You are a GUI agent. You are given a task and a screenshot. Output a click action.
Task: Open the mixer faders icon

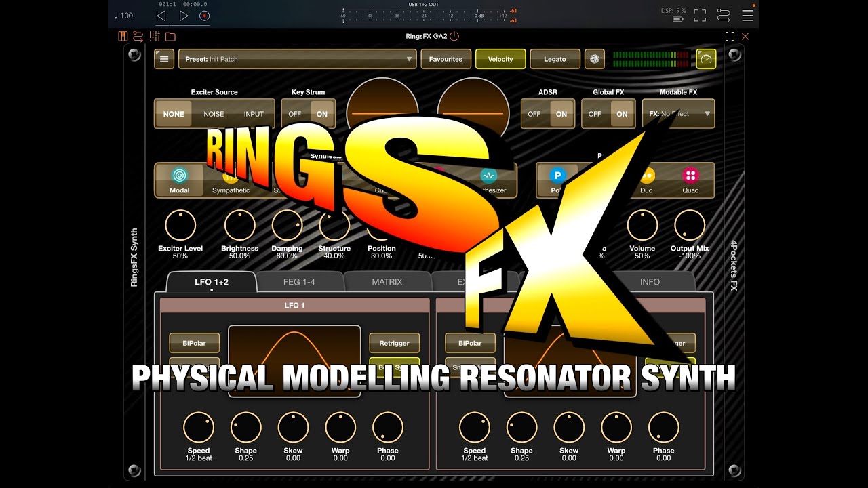pos(154,36)
